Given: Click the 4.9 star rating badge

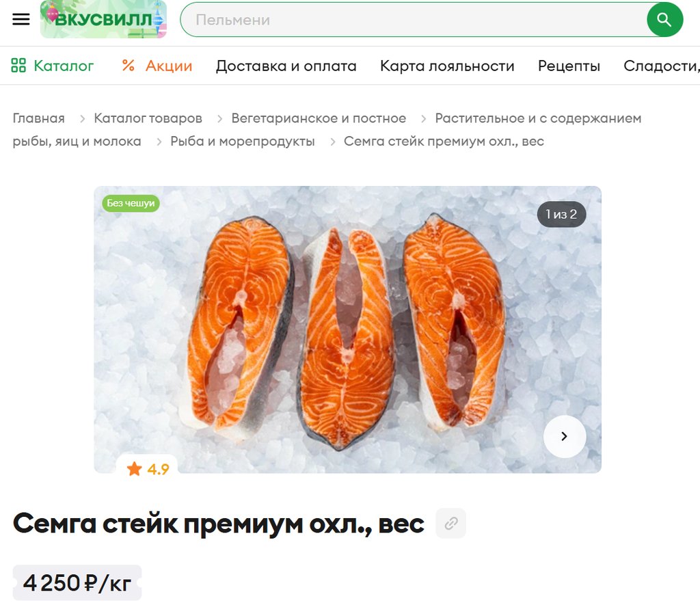Looking at the screenshot, I should tap(148, 469).
